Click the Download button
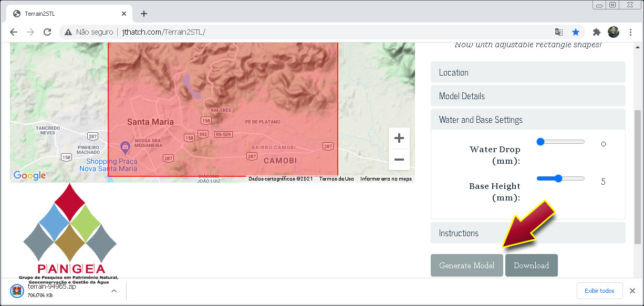The image size is (644, 306). coord(531,266)
